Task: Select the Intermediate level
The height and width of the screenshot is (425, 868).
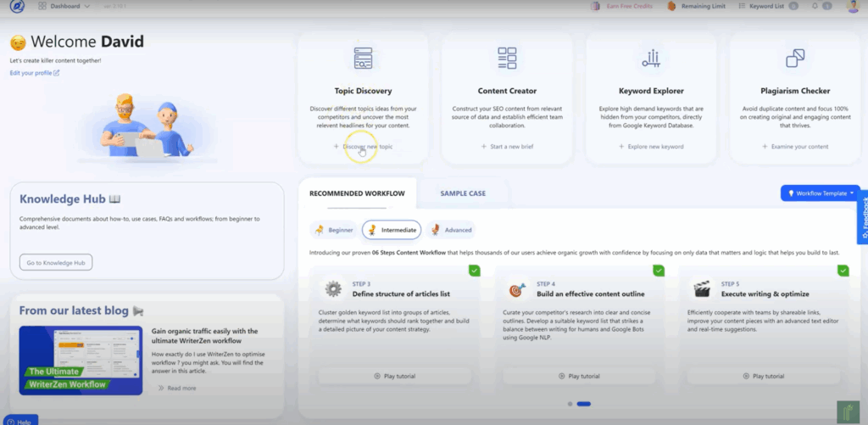Action: tap(392, 230)
